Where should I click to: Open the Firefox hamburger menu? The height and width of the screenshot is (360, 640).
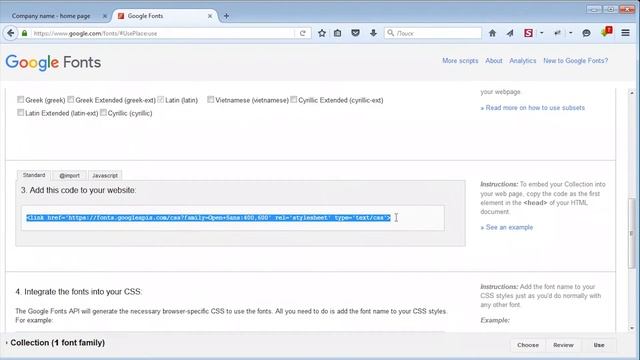click(625, 33)
